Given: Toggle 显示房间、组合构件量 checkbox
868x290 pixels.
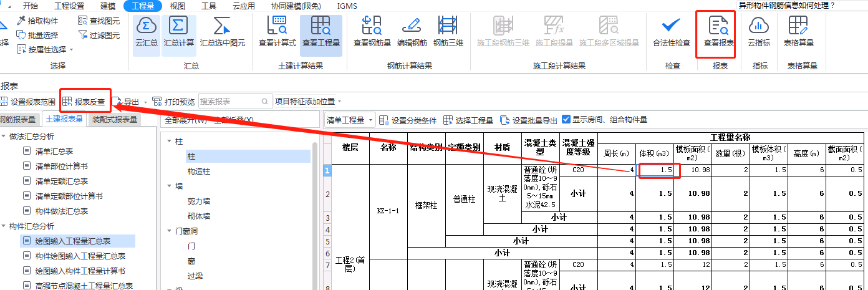Looking at the screenshot, I should [566, 120].
